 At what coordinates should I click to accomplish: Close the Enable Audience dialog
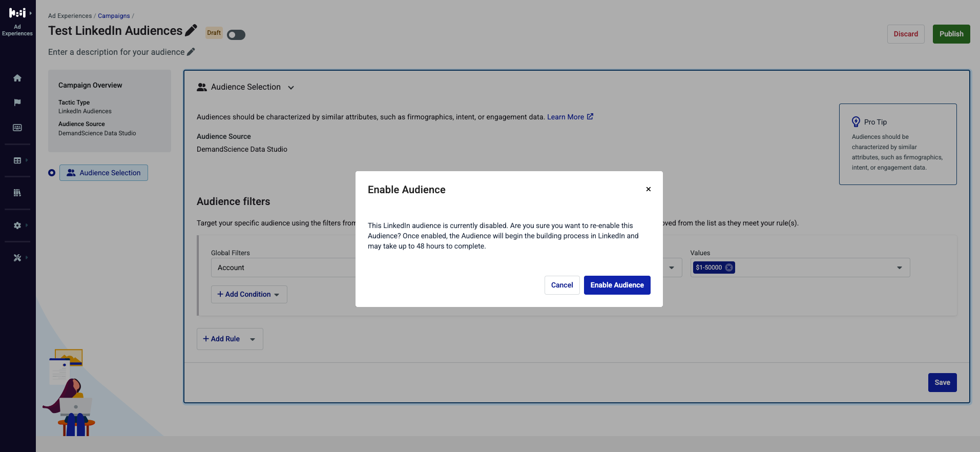pyautogui.click(x=649, y=189)
